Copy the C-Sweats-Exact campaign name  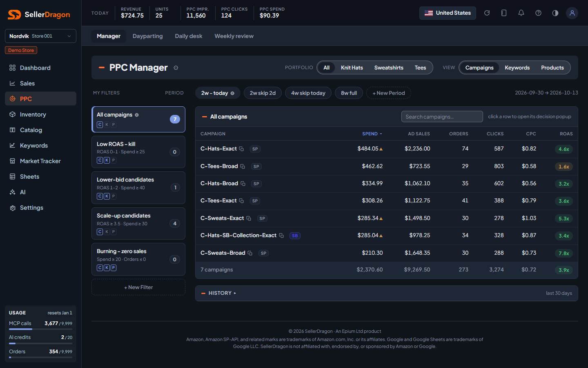click(249, 218)
